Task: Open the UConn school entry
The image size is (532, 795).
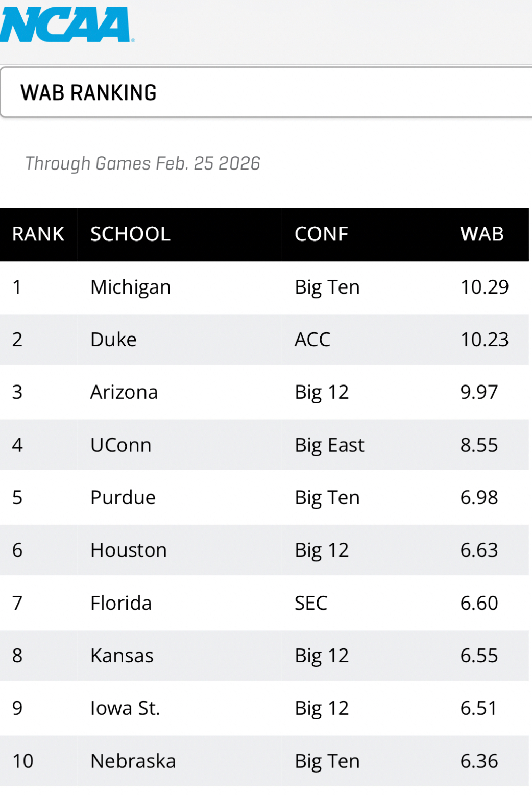Action: pyautogui.click(x=120, y=445)
